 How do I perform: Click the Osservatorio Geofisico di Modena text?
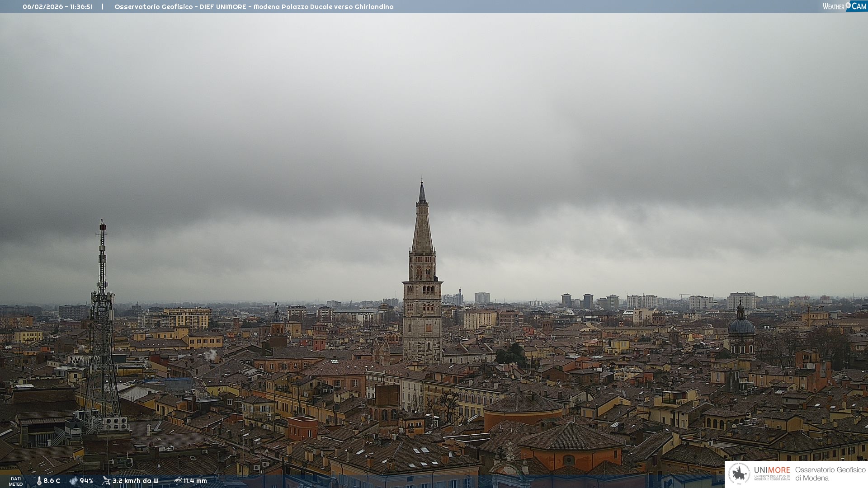(x=830, y=474)
